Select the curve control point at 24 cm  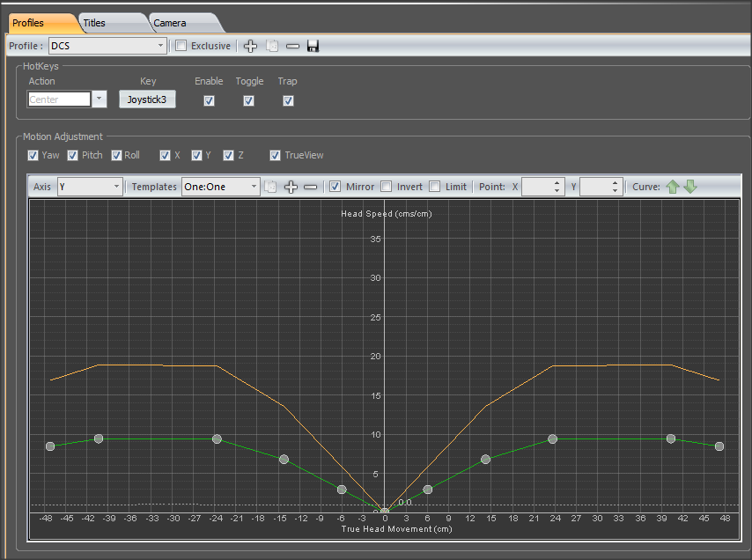(x=552, y=438)
